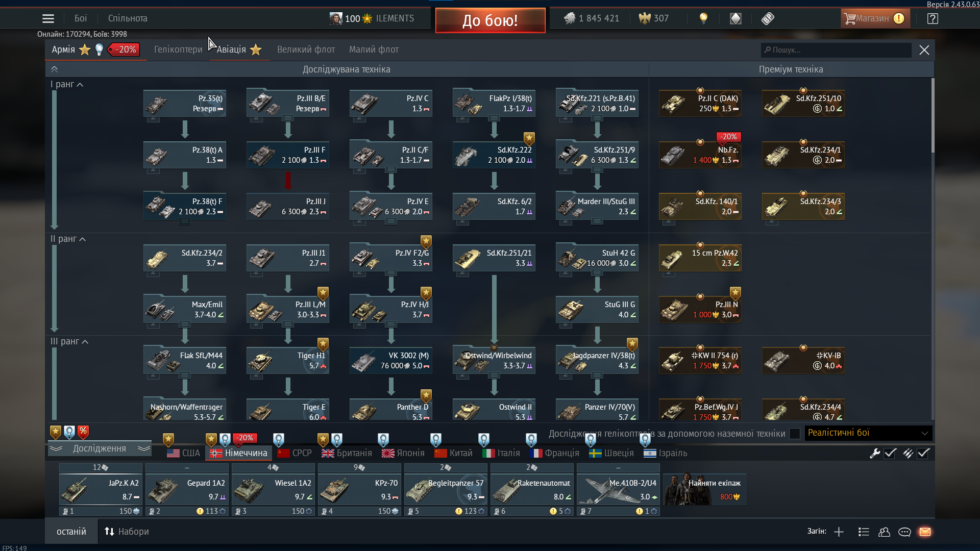Select the VK 3002 (M) tank

tap(391, 360)
